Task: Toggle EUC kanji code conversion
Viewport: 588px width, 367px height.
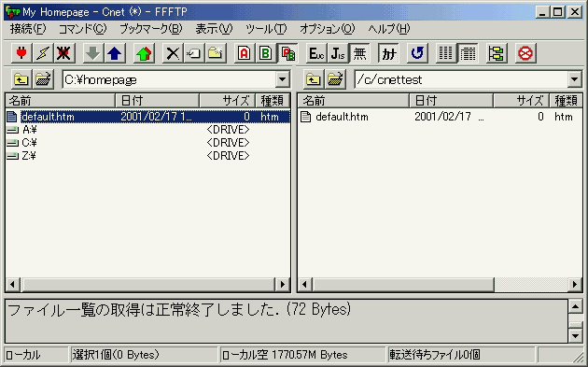Action: [x=316, y=53]
